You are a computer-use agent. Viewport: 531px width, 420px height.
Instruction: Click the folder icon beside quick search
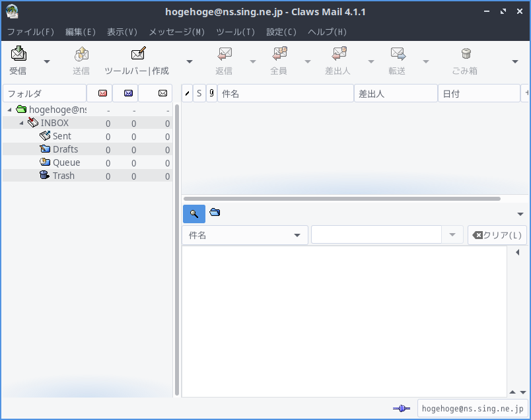[x=215, y=213]
